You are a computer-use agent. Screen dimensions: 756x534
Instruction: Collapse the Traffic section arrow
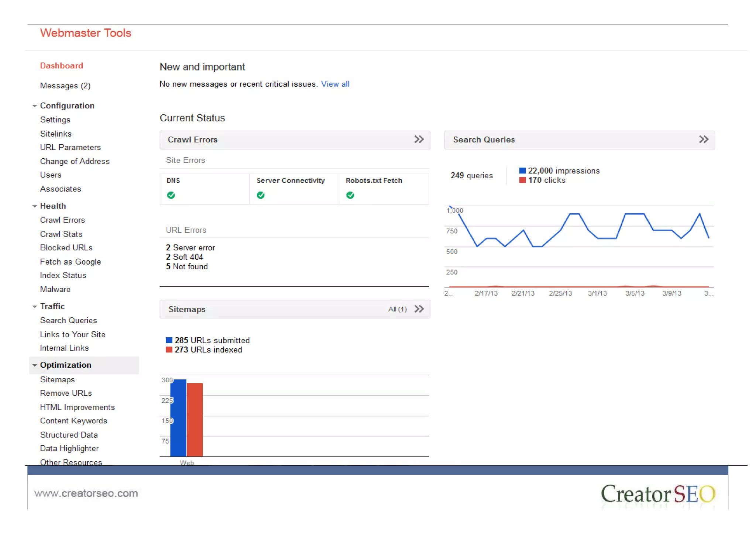(34, 307)
